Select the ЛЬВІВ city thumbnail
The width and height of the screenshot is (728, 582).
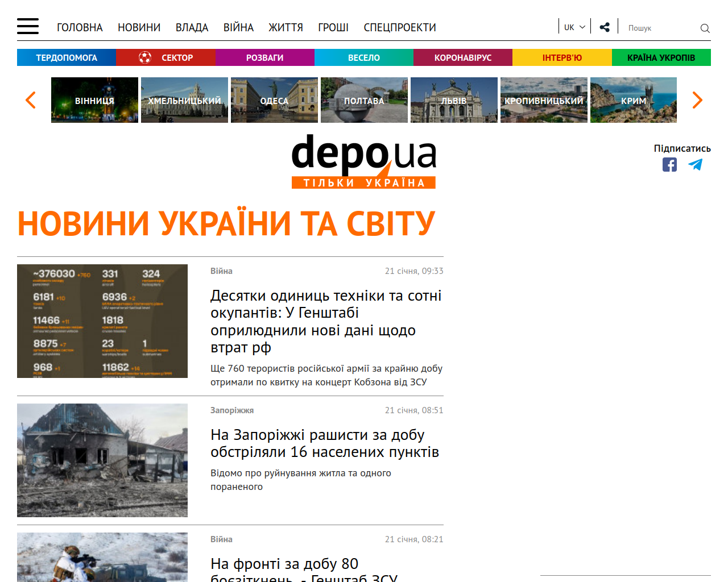click(x=454, y=100)
